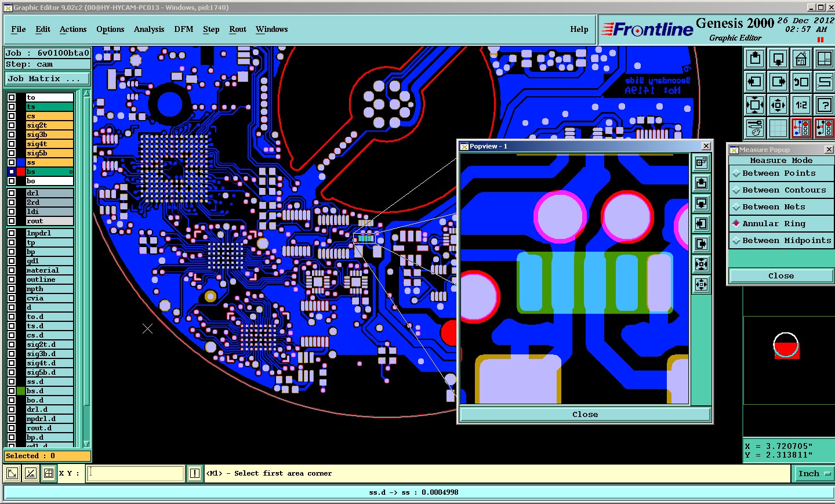Image resolution: width=835 pixels, height=504 pixels.
Task: Toggle checkbox for layer 'outline'
Action: (12, 280)
